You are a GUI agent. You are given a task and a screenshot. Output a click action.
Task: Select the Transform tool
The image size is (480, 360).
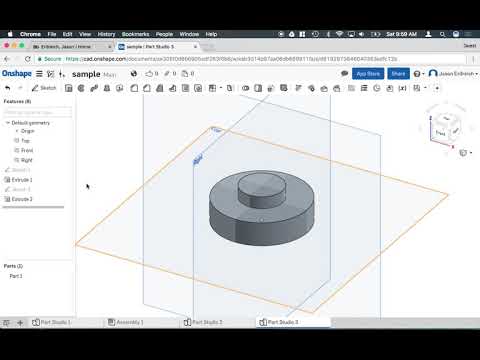click(x=271, y=88)
